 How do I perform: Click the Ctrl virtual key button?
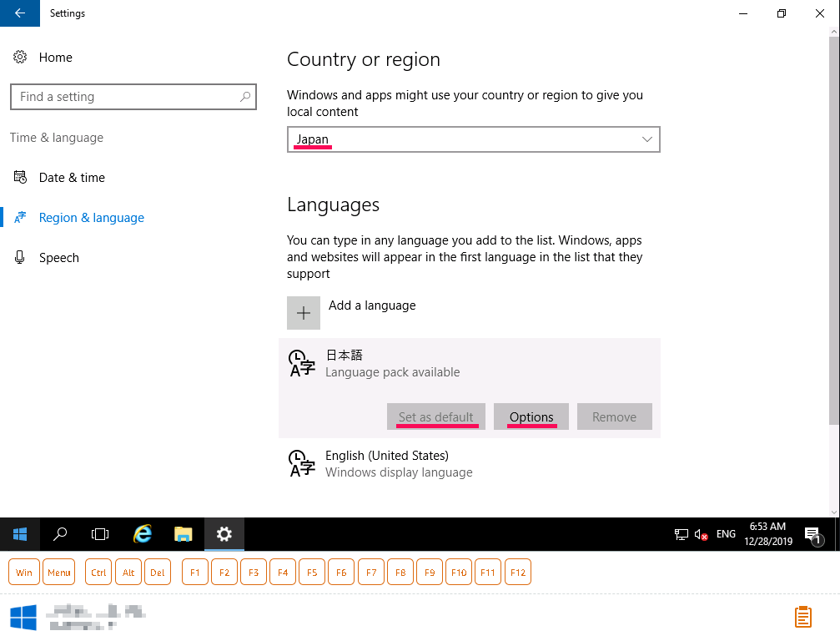coord(98,573)
